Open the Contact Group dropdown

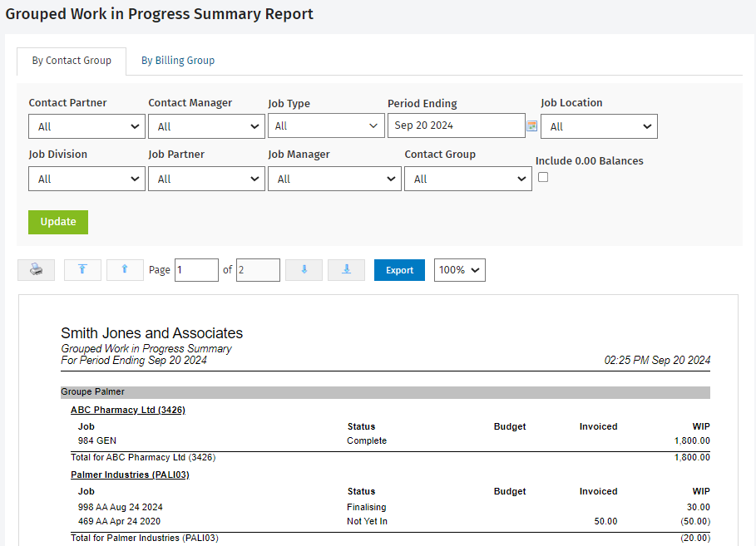click(x=468, y=179)
